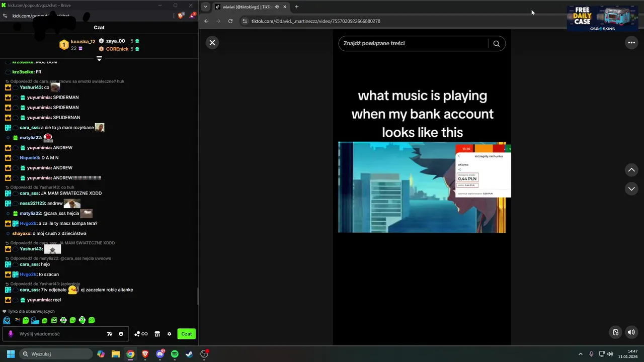
Task: Click gifter CORenick in leaderboard
Action: pyautogui.click(x=117, y=49)
